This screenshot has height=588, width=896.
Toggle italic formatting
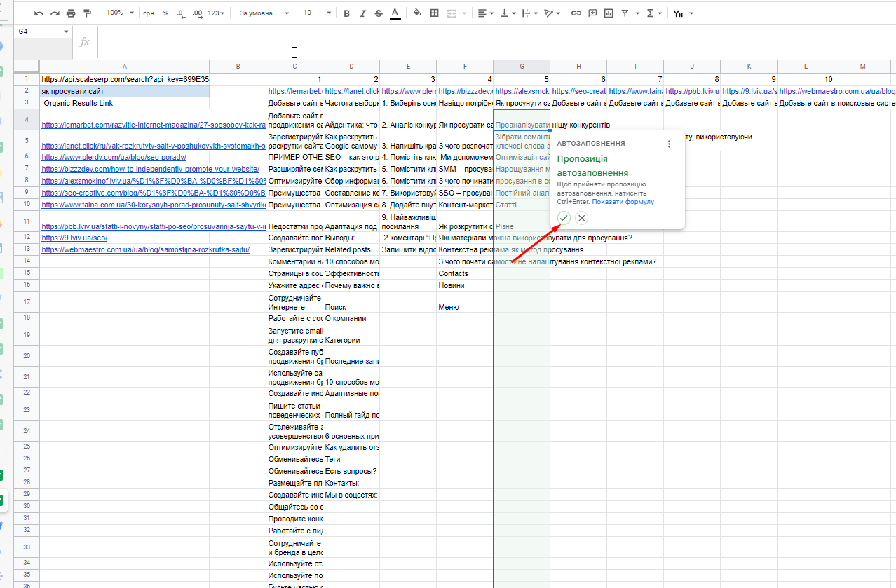[362, 13]
